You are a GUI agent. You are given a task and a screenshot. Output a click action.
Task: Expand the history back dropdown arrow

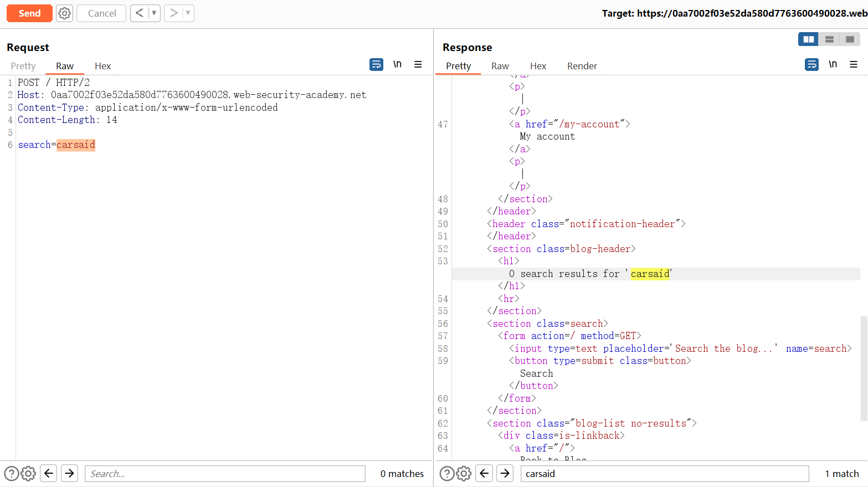[x=154, y=13]
